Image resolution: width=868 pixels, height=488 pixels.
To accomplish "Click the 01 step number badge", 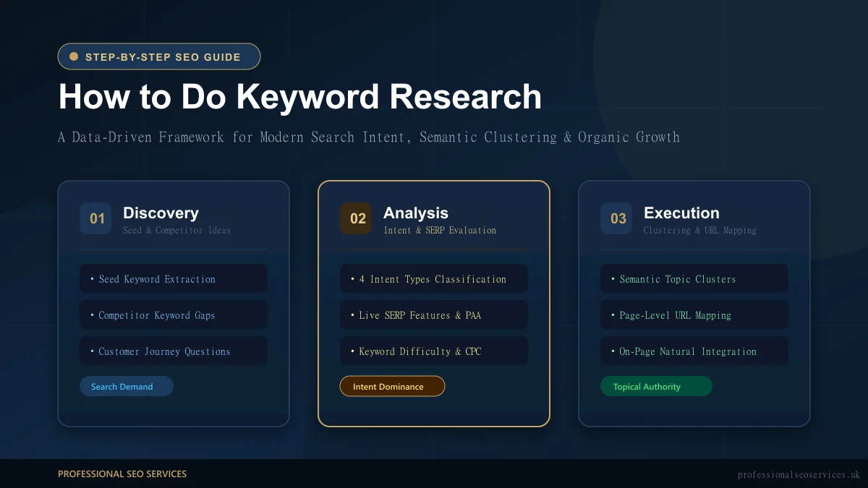I will [96, 218].
